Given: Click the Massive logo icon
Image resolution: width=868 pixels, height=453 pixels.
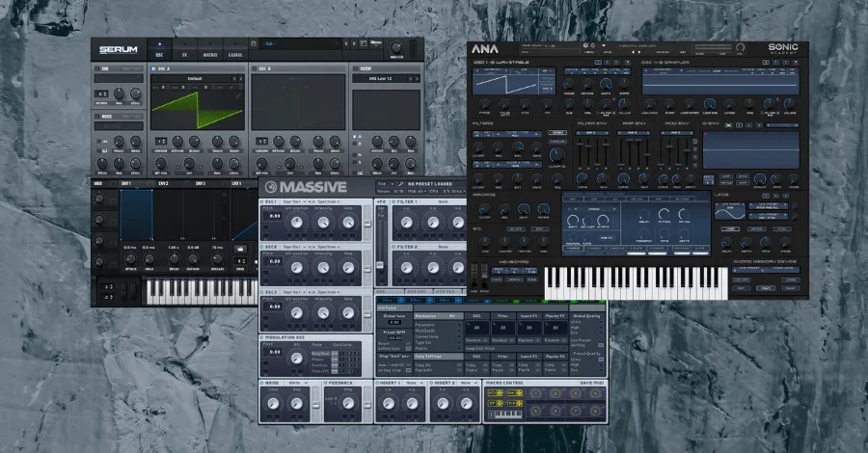Looking at the screenshot, I should click(x=271, y=187).
